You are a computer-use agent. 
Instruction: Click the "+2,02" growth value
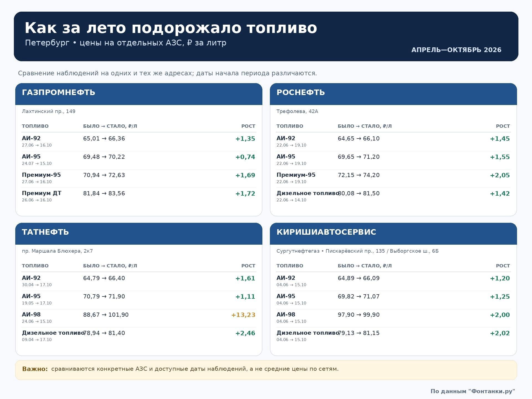(x=500, y=333)
